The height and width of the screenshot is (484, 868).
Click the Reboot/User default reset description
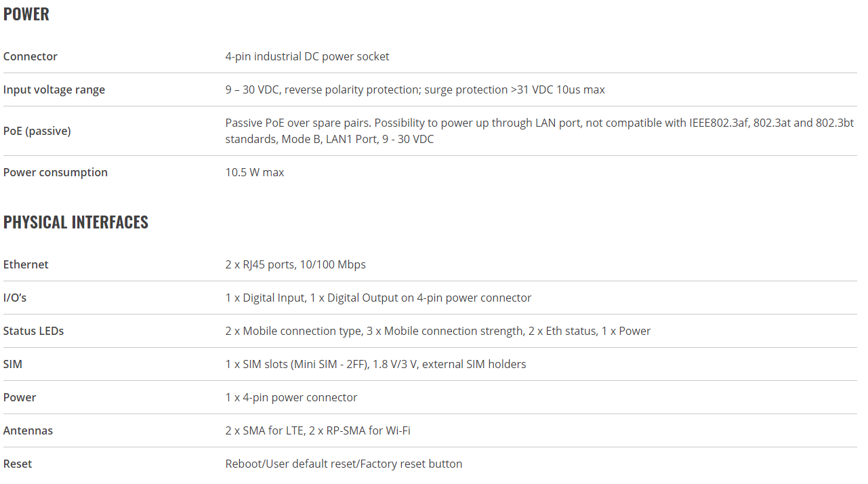(x=344, y=464)
